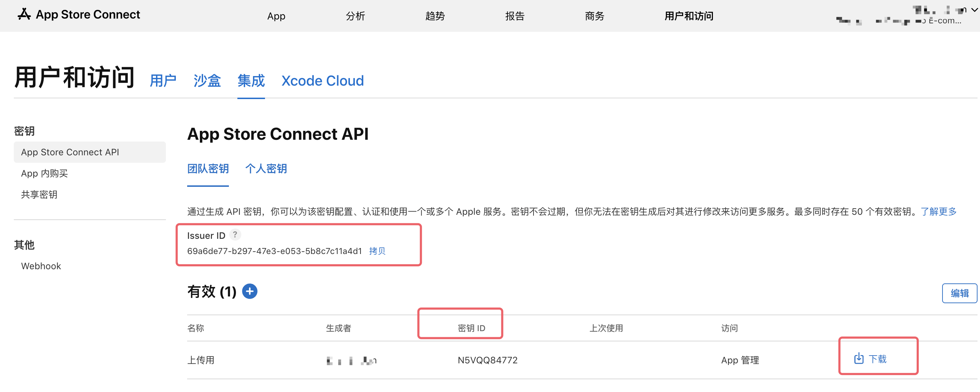Click the App Store Connect logo icon

click(x=24, y=15)
